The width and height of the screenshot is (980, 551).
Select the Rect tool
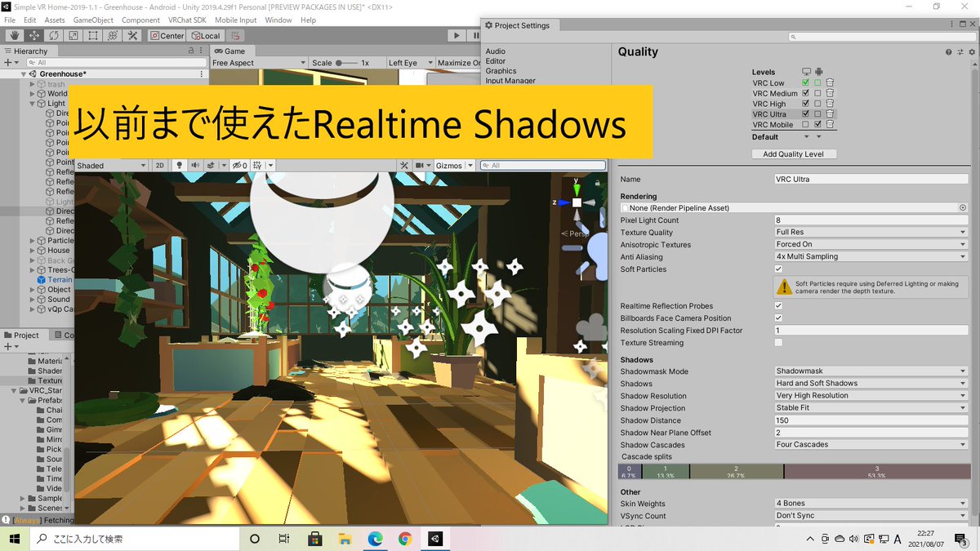point(93,36)
